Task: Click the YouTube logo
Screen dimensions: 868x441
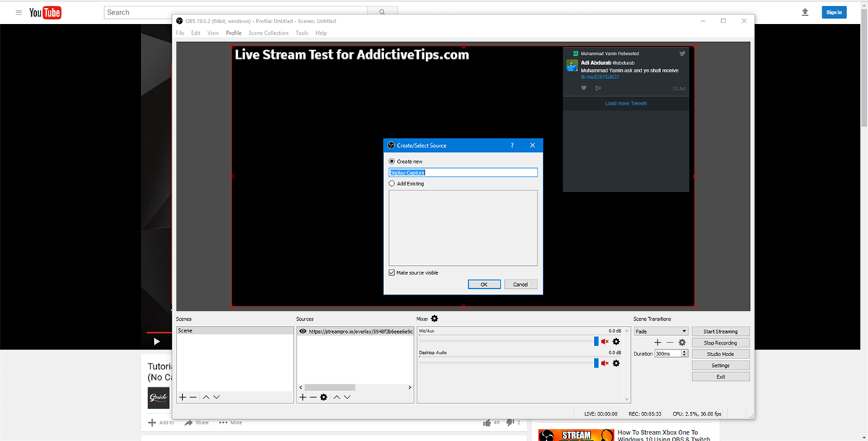Action: (x=45, y=12)
